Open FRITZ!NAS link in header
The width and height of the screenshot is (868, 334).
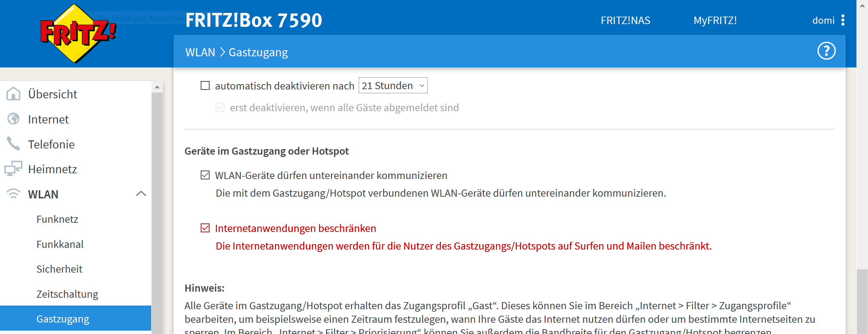coord(625,20)
